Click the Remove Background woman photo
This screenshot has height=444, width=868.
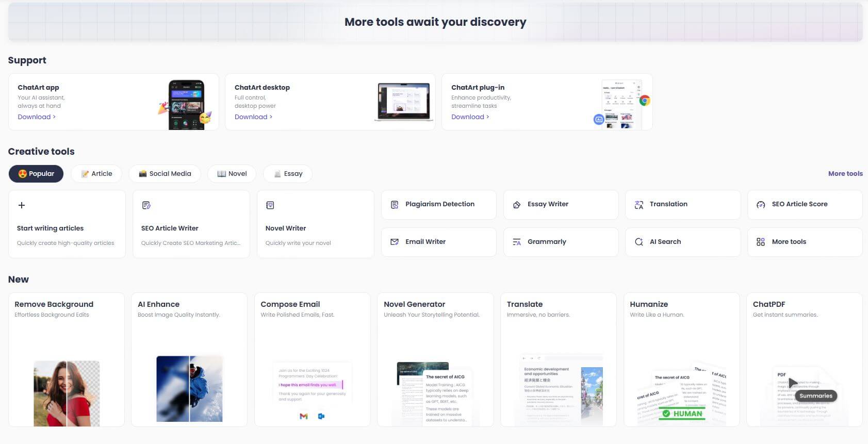pos(67,393)
